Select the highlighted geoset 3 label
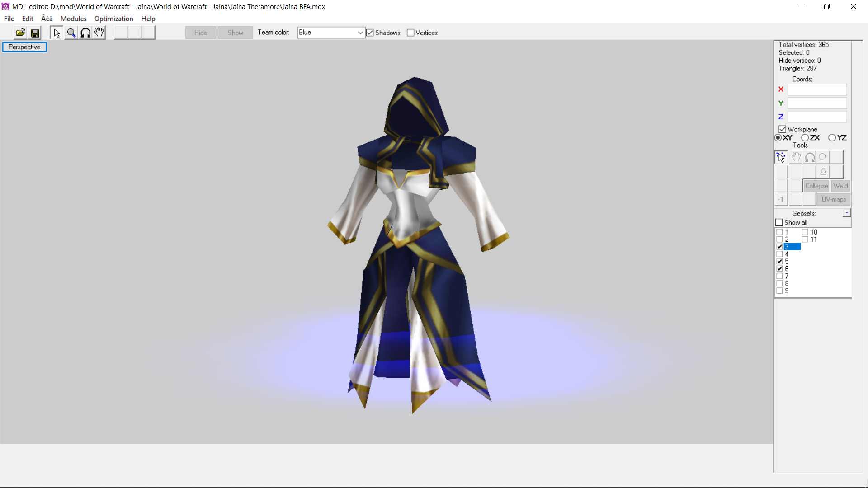 pyautogui.click(x=792, y=247)
